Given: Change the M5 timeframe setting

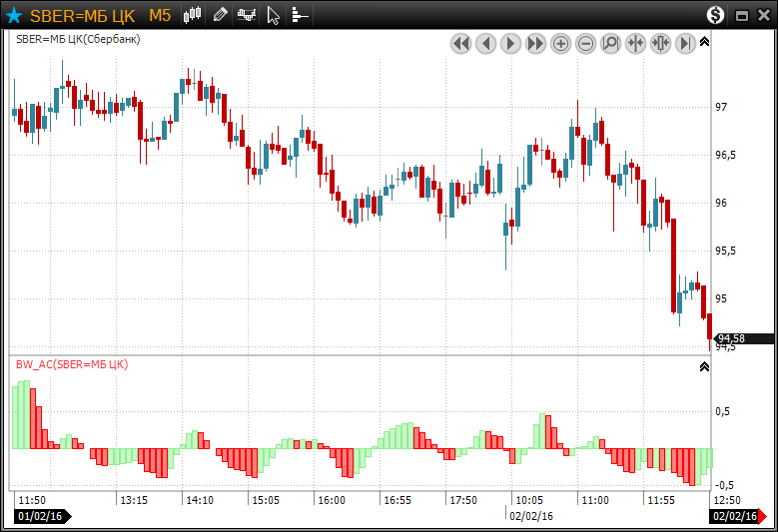Looking at the screenshot, I should (160, 16).
